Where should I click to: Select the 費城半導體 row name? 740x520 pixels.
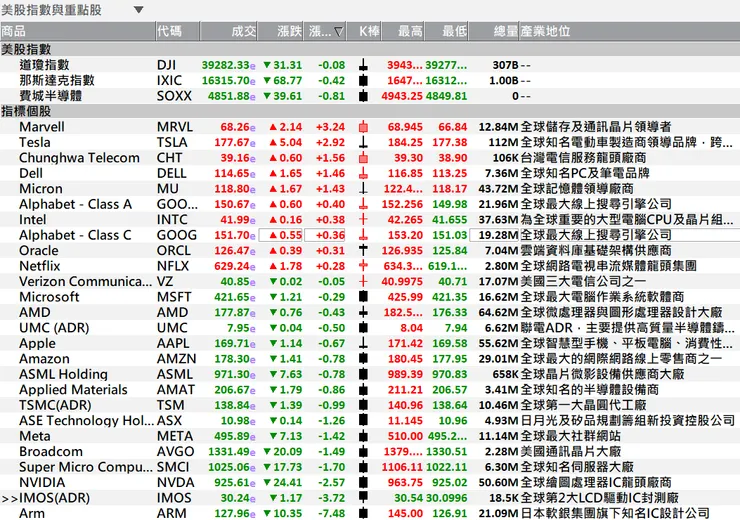(x=50, y=96)
